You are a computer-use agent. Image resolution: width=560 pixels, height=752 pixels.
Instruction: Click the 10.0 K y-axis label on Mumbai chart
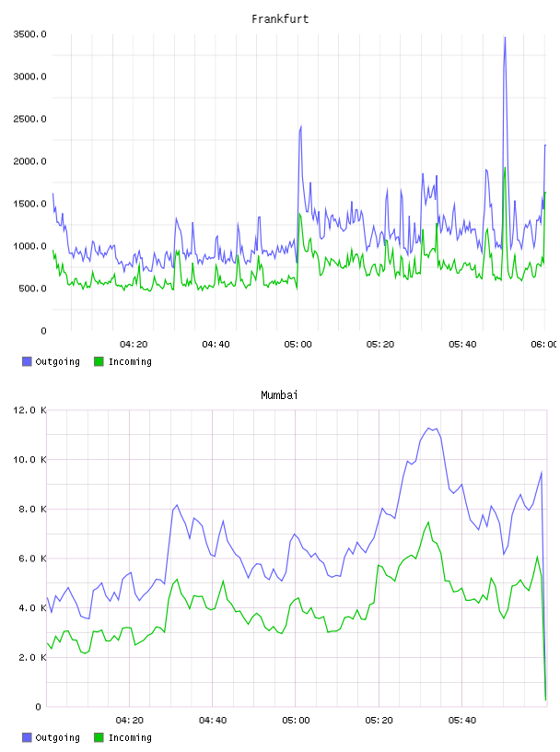[x=29, y=460]
